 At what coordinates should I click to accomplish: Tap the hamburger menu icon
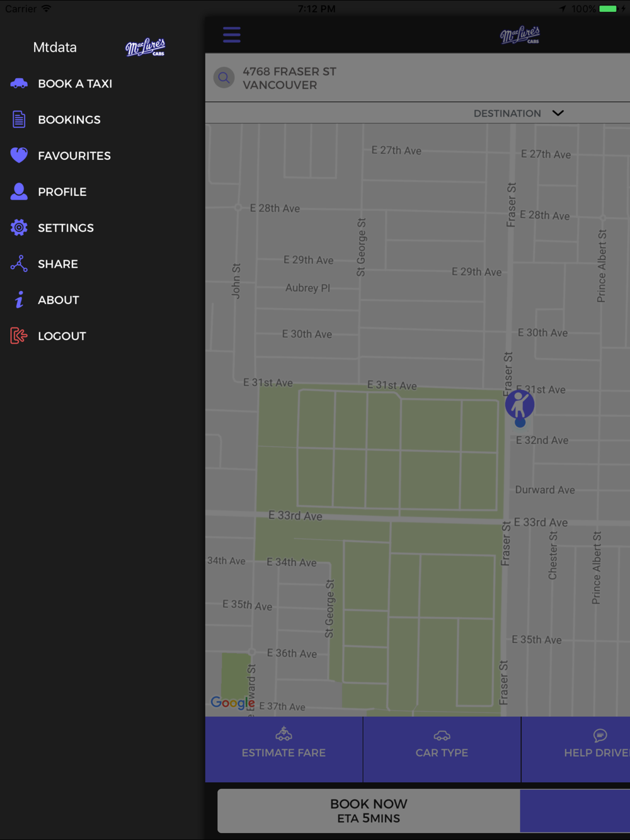tap(231, 35)
